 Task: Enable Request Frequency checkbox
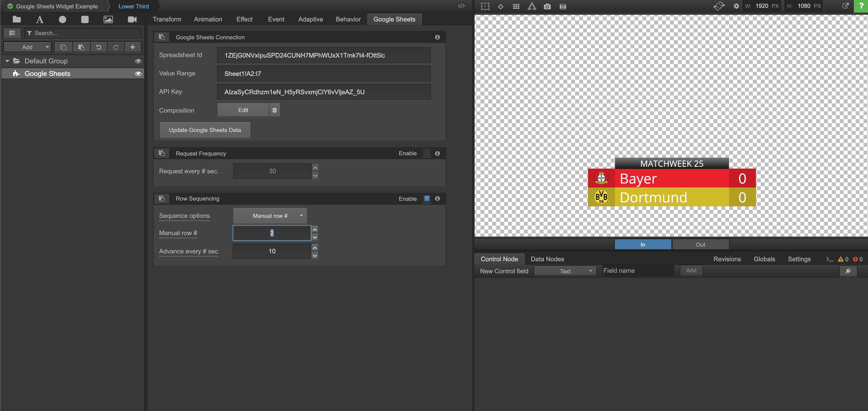(x=427, y=153)
